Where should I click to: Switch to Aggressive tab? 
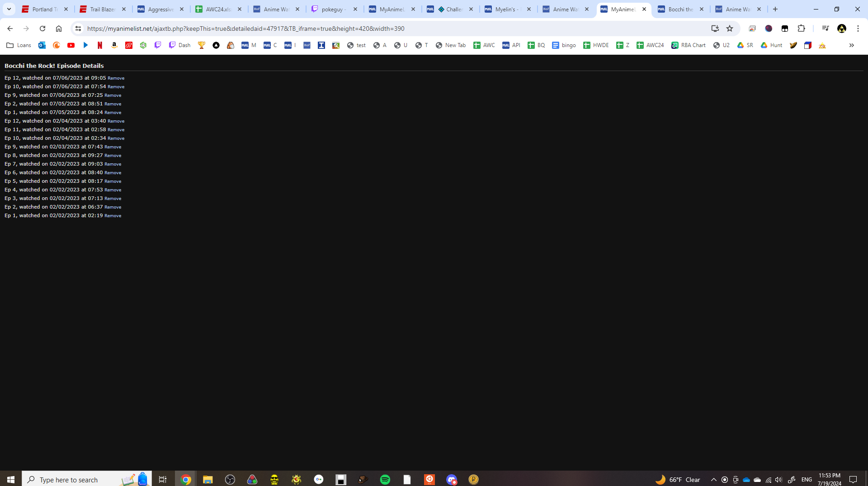click(x=161, y=9)
